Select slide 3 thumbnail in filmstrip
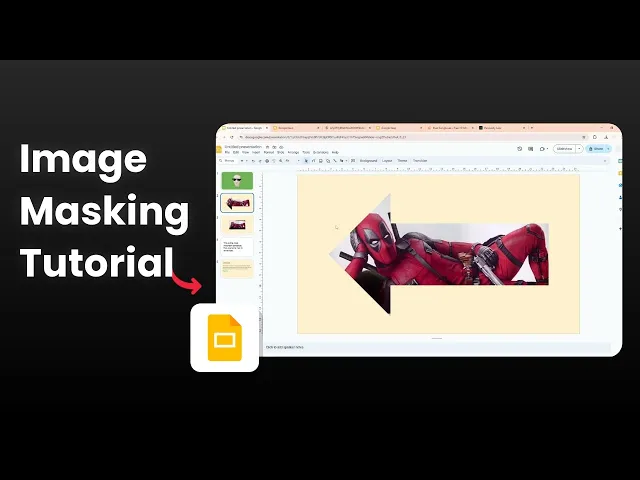Viewport: 640px width, 480px height. [237, 225]
